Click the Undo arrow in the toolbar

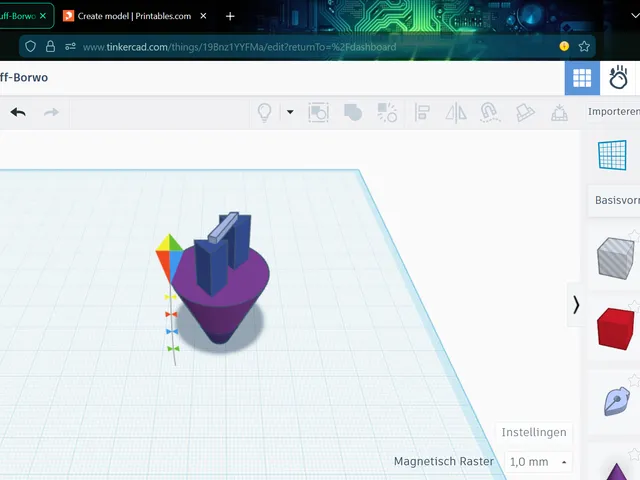[18, 112]
